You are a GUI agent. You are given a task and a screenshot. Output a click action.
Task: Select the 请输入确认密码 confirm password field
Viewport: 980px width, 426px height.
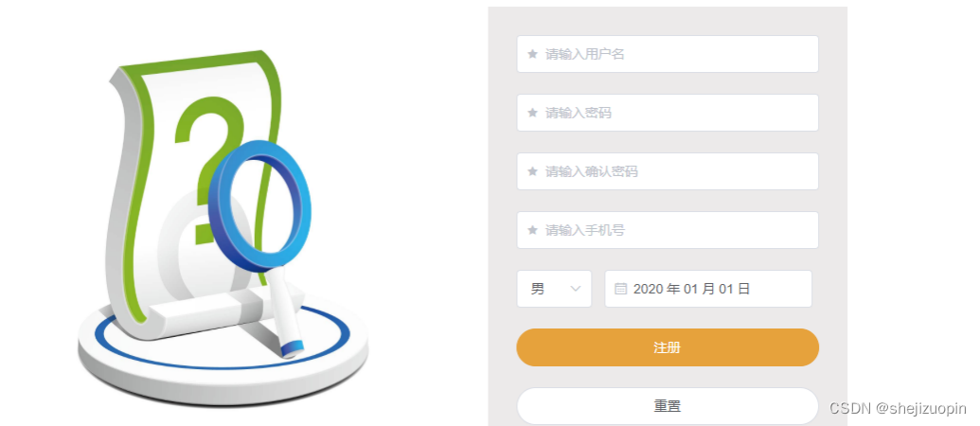pos(668,171)
